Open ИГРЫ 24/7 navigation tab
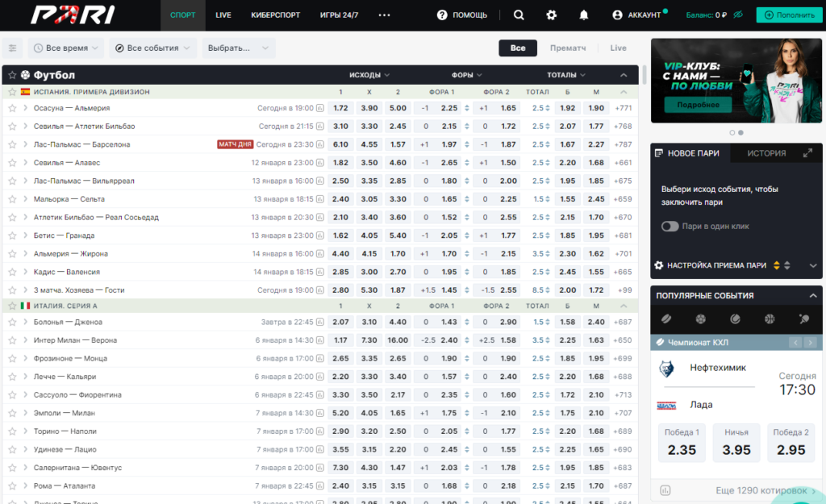The width and height of the screenshot is (826, 504). click(x=340, y=15)
